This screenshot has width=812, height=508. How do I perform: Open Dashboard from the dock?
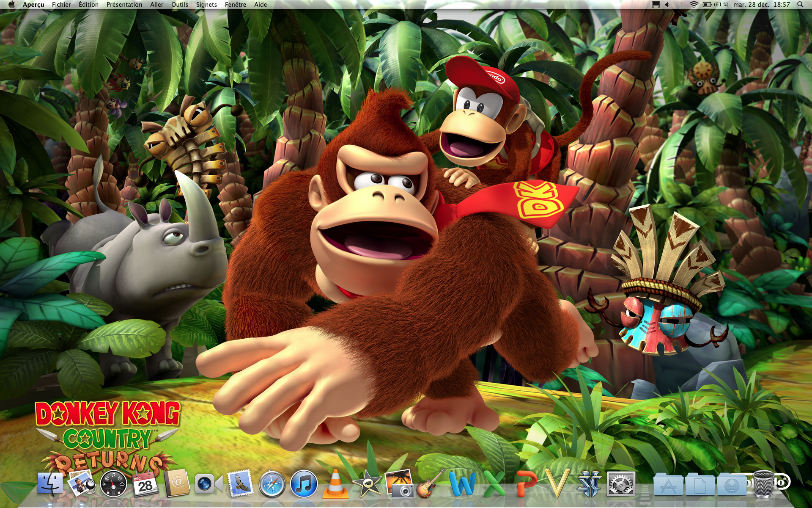(x=113, y=484)
